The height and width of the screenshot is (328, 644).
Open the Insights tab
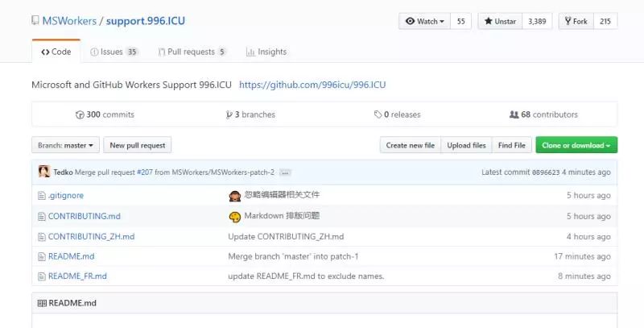coord(266,52)
